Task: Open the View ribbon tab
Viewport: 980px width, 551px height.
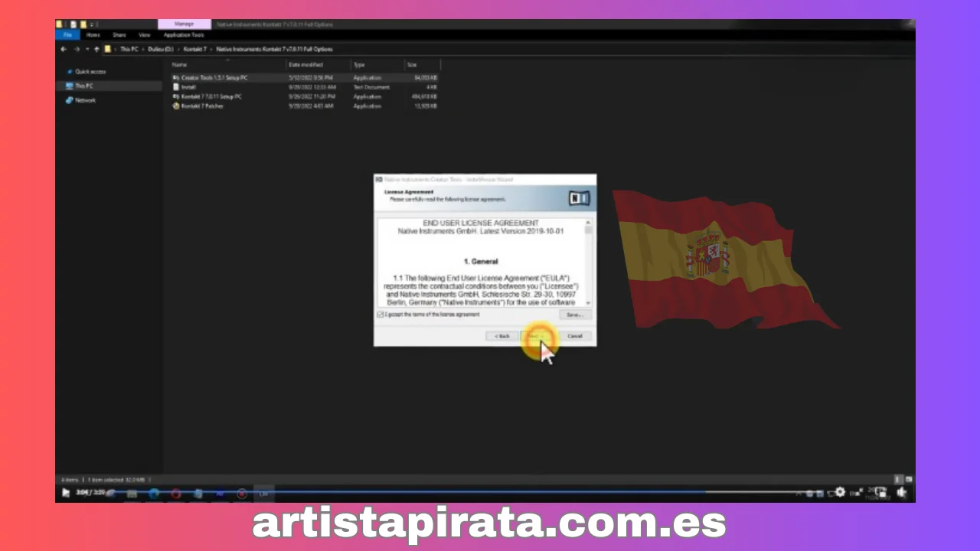Action: (x=144, y=34)
